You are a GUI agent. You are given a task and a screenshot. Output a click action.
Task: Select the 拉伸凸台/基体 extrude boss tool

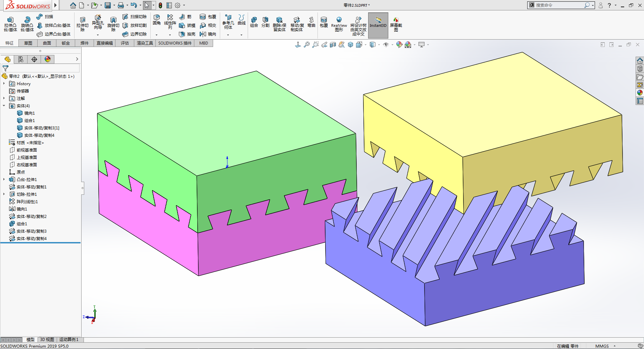click(10, 24)
